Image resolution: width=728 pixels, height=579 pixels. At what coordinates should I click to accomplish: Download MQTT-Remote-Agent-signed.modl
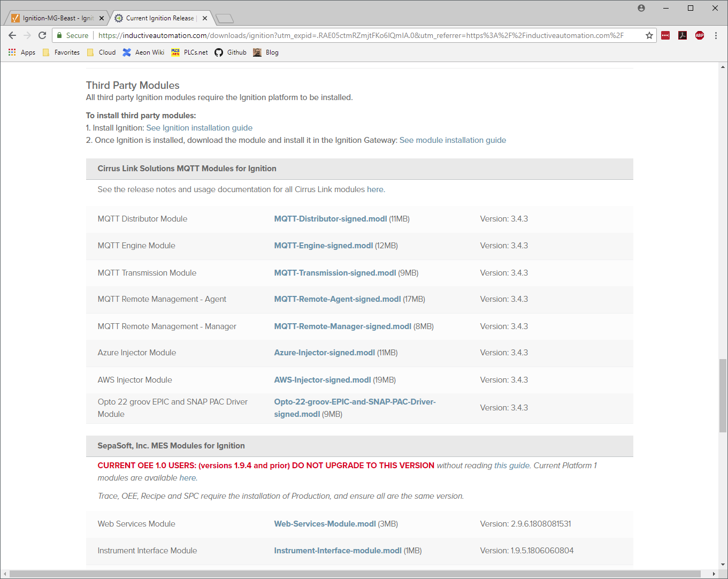point(338,299)
